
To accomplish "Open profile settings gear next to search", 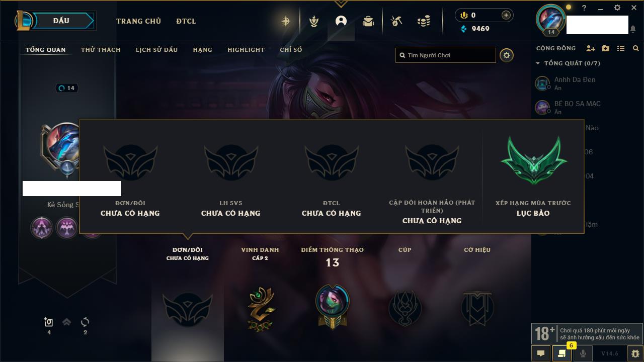I will [507, 55].
